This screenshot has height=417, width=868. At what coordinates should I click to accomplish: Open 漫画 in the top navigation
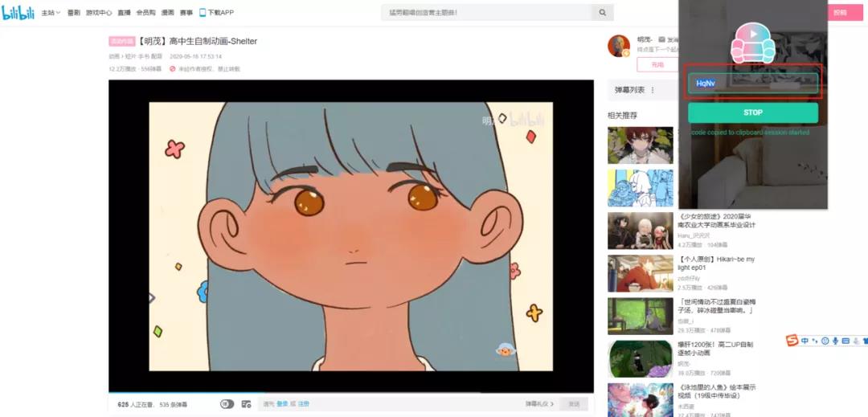tap(167, 12)
